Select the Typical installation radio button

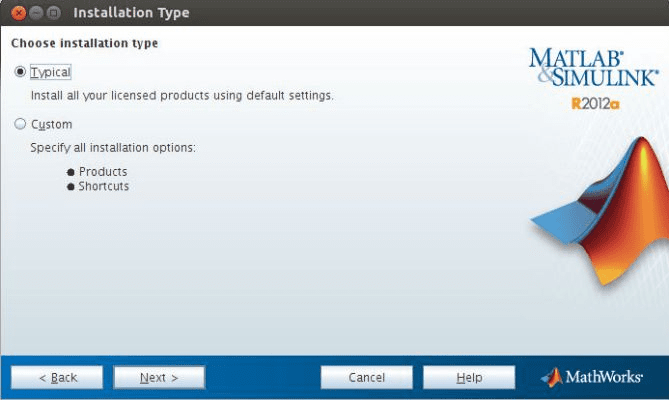pos(20,72)
